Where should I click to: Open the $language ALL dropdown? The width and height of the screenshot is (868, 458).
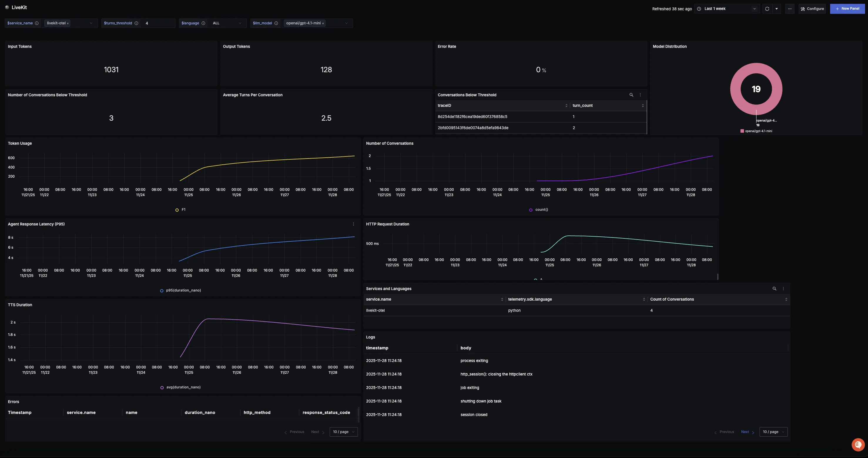coord(227,23)
